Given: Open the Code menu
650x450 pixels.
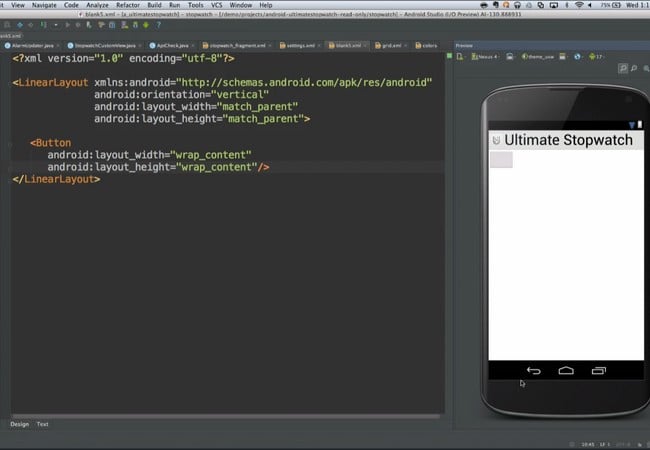Looking at the screenshot, I should pos(71,5).
